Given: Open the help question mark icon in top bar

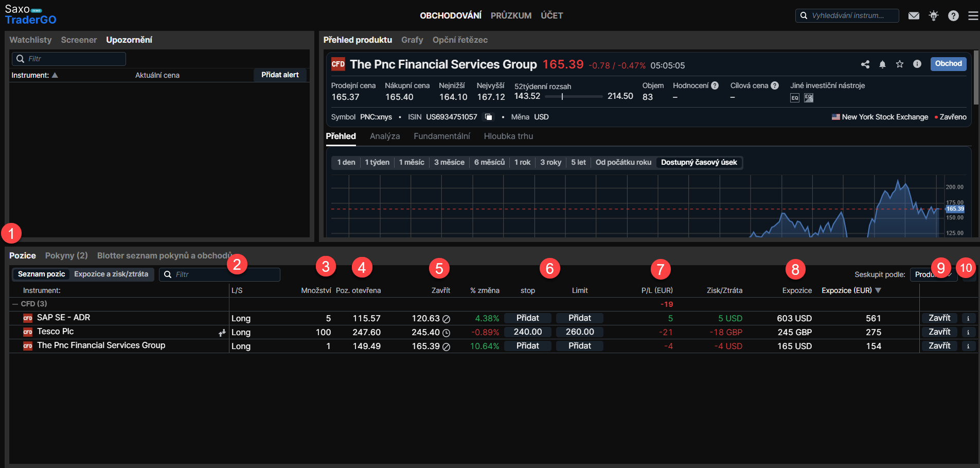Looking at the screenshot, I should 953,15.
